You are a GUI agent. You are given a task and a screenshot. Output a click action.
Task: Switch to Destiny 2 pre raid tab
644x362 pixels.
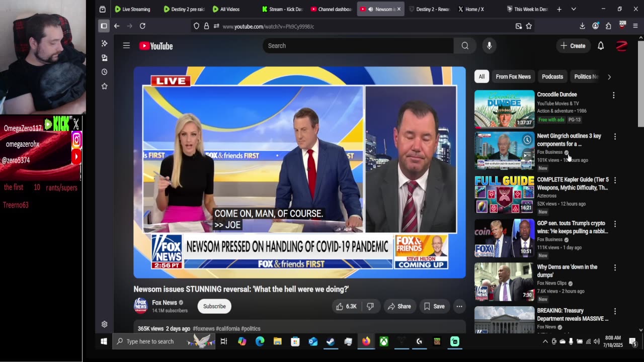pos(184,9)
